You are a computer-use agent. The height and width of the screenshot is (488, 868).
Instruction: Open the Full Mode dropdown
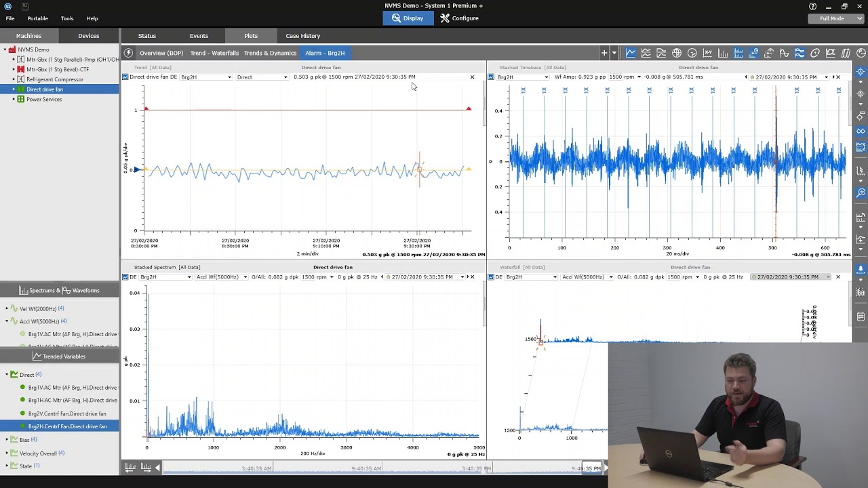837,18
